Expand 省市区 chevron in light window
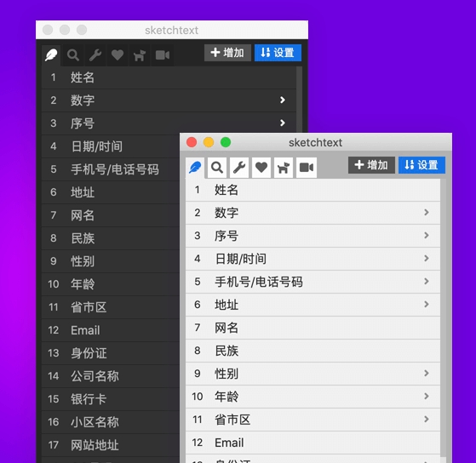This screenshot has width=476, height=463. [x=427, y=420]
